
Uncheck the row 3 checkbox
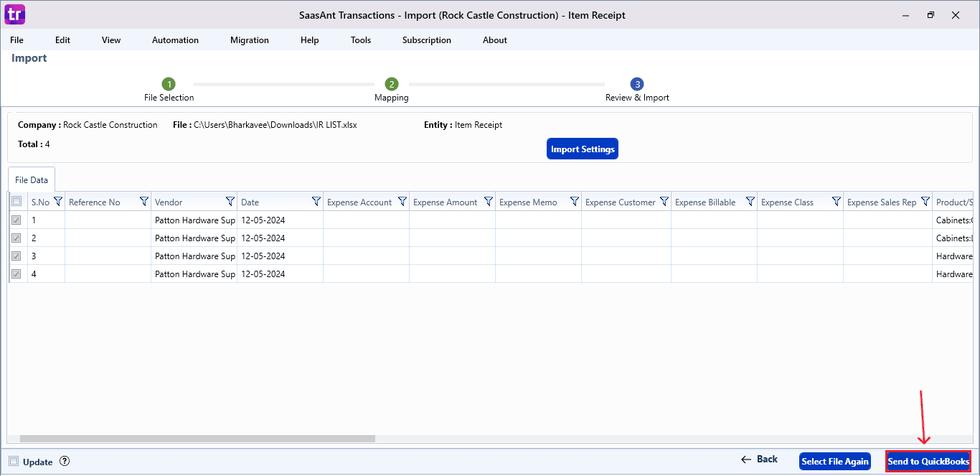tap(17, 256)
